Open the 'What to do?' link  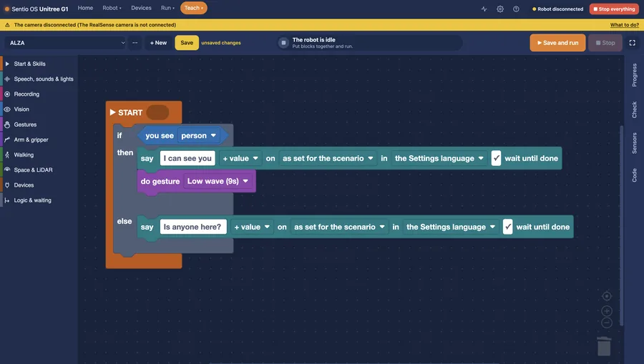pyautogui.click(x=624, y=25)
